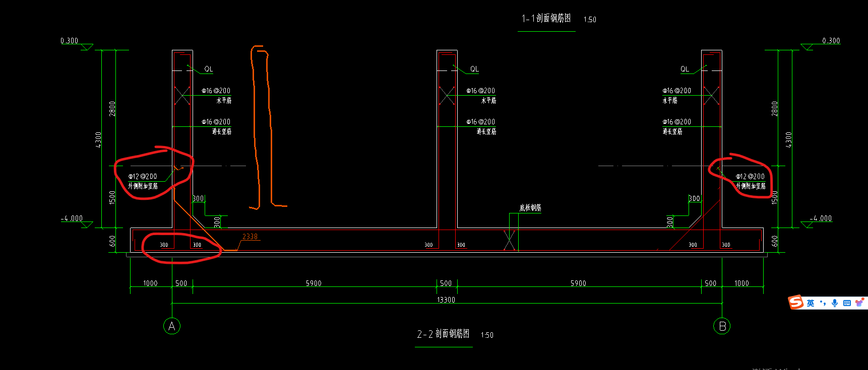This screenshot has width=868, height=370.
Task: Click the Sogou input method S logo
Action: coord(796,302)
